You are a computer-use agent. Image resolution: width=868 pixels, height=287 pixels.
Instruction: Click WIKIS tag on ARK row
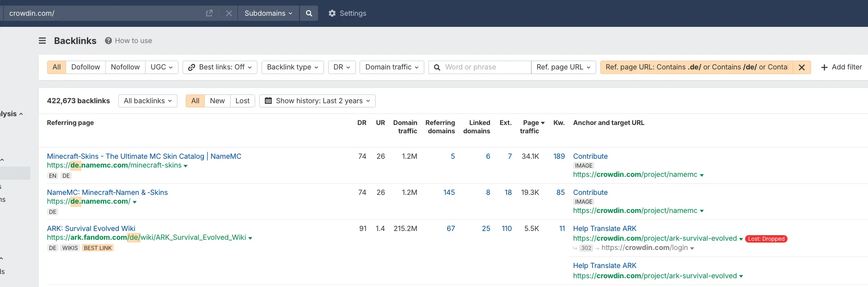pos(70,248)
